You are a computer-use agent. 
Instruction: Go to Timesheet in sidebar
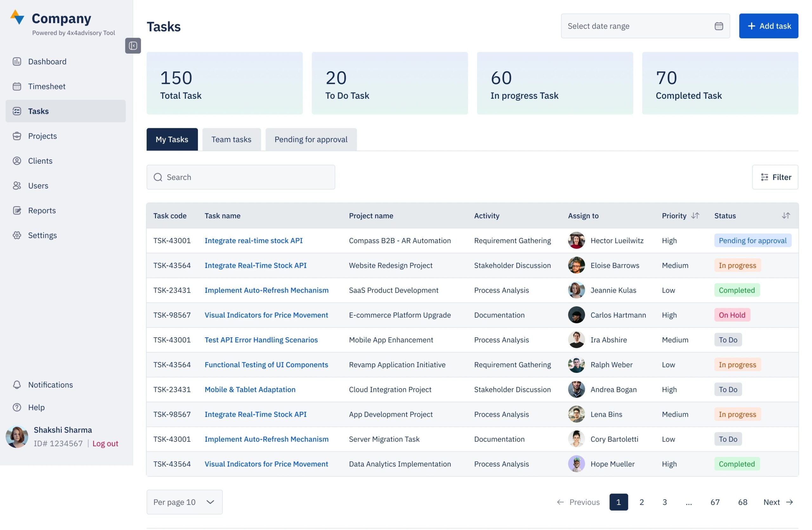pos(47,86)
